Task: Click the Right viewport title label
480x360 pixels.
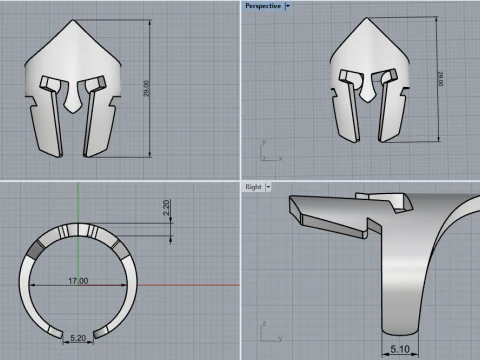Action: coord(253,187)
